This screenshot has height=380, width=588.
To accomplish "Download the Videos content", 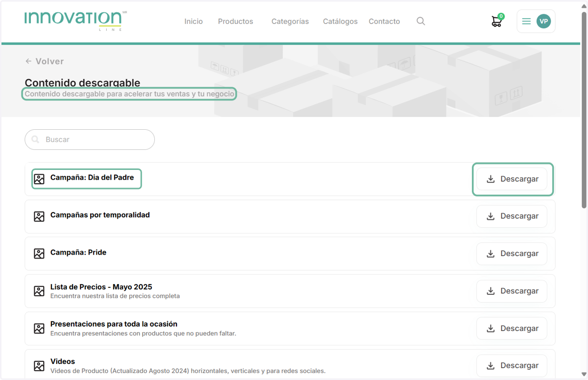I will [x=512, y=366].
